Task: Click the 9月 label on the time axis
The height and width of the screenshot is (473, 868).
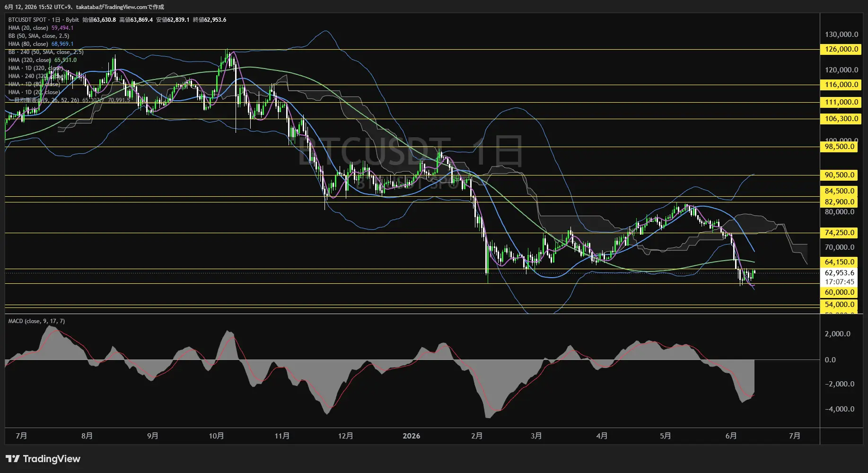Action: click(153, 436)
